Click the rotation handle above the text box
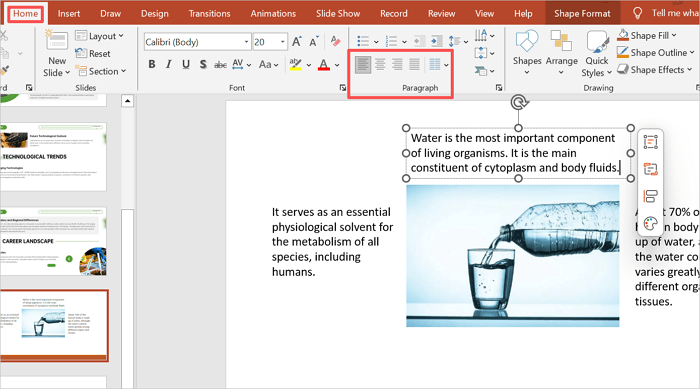 (518, 102)
